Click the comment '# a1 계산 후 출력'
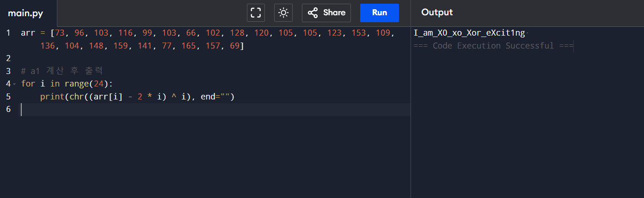Viewport: 644px width, 198px height. coord(62,71)
